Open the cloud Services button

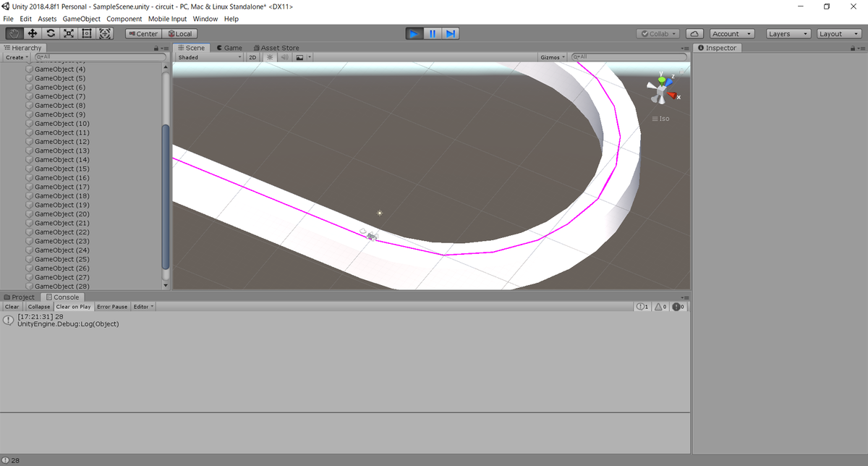(x=694, y=33)
